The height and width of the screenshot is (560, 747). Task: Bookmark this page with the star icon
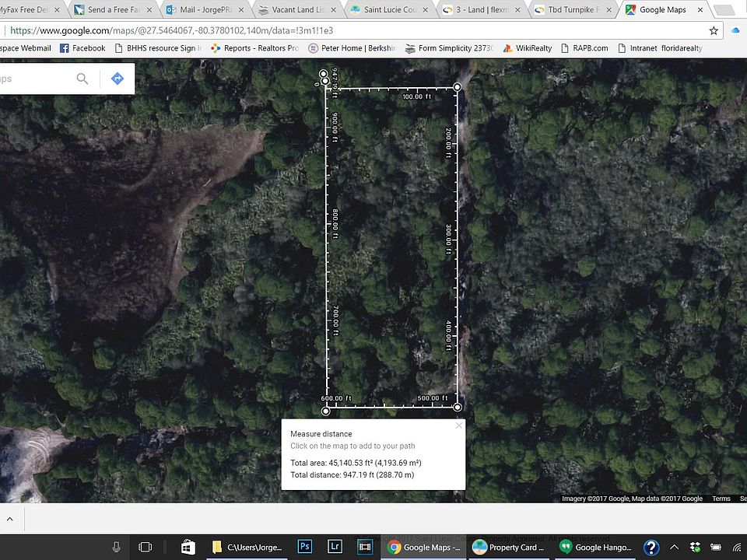coord(714,30)
